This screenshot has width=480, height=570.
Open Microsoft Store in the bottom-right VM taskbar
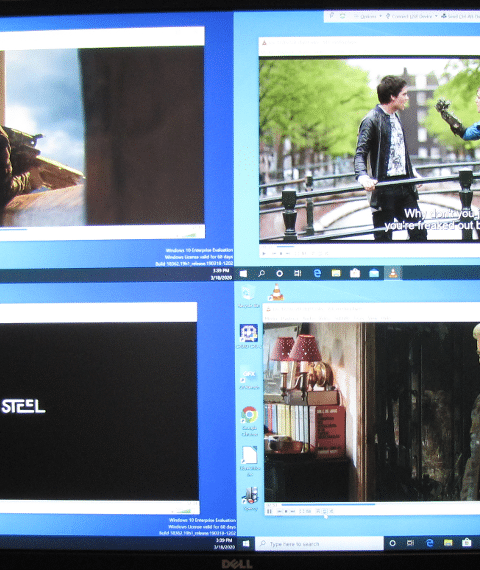pyautogui.click(x=467, y=543)
